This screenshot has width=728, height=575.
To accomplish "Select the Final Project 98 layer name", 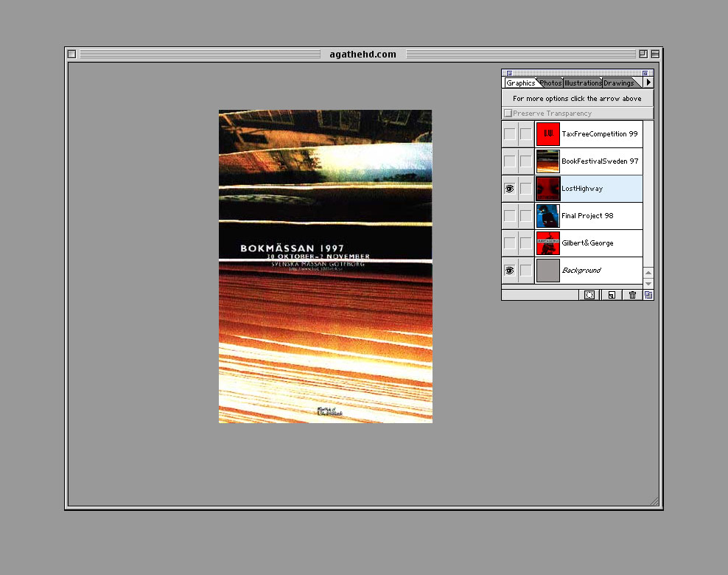I will [587, 215].
